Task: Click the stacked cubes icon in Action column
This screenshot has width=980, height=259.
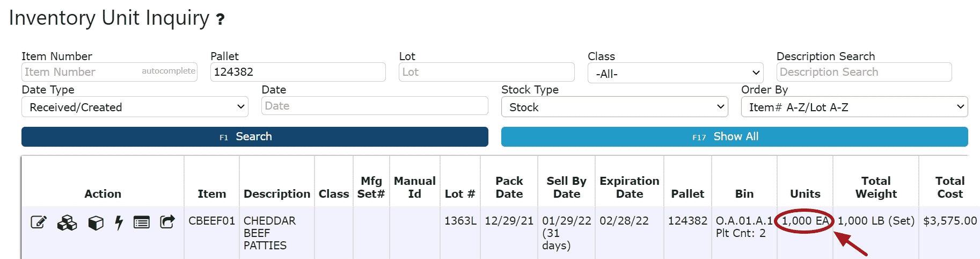Action: point(67,222)
